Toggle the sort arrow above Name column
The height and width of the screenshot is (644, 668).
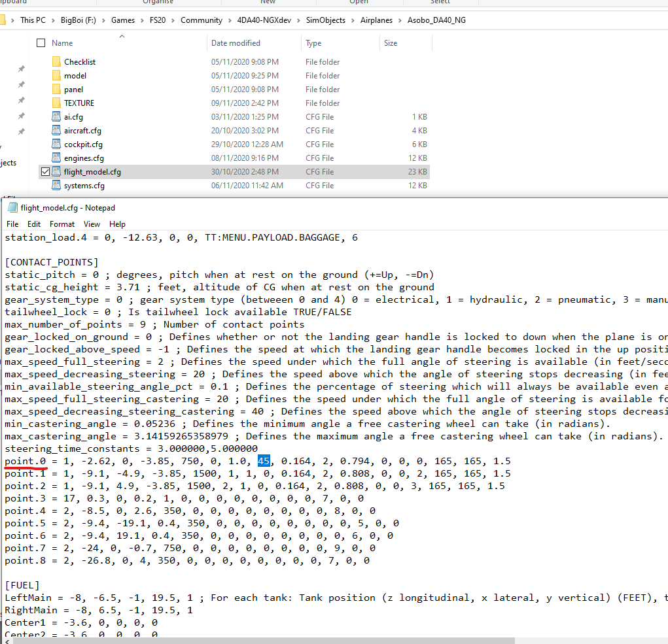[122, 36]
